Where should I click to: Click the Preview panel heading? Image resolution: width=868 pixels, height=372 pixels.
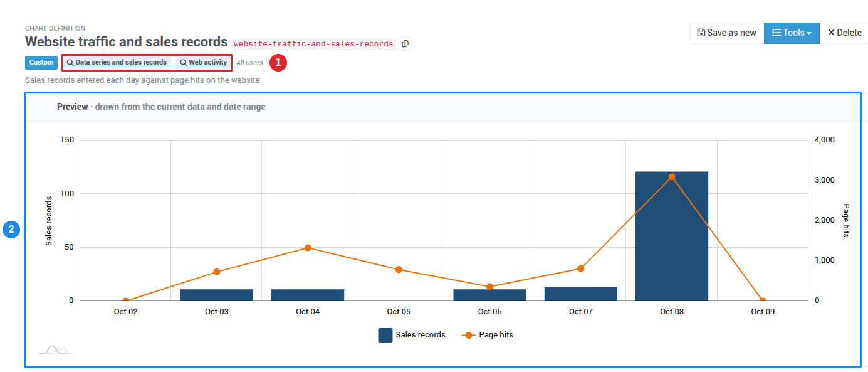[161, 107]
